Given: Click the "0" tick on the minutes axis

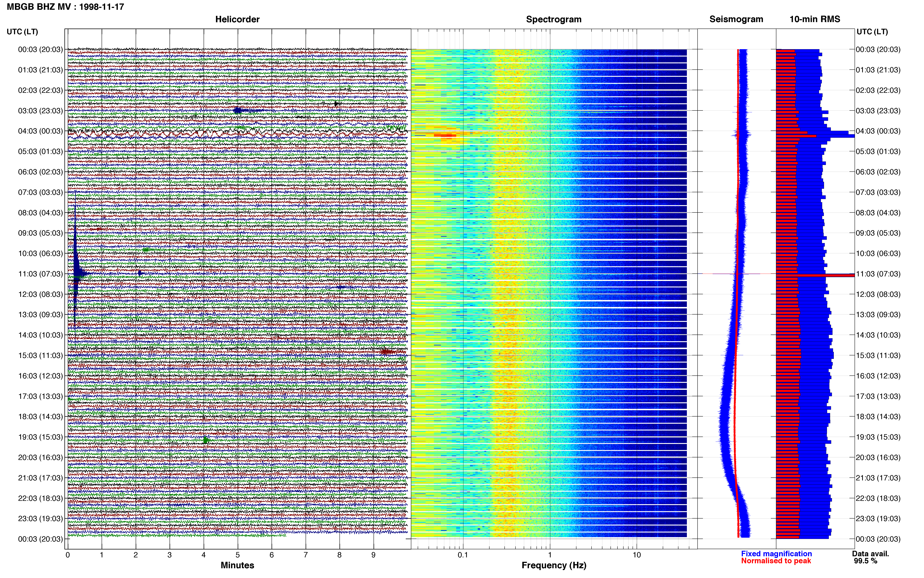Looking at the screenshot, I should (68, 555).
